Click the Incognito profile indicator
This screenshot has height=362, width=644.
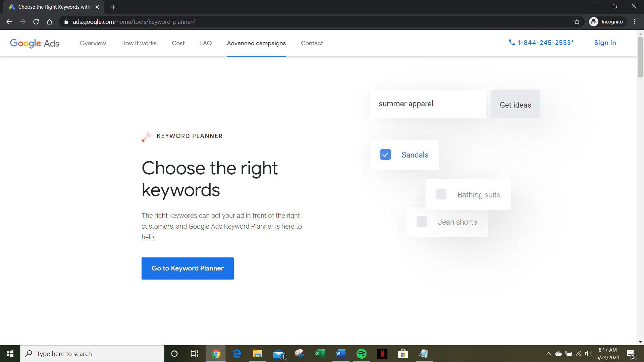pos(607,22)
